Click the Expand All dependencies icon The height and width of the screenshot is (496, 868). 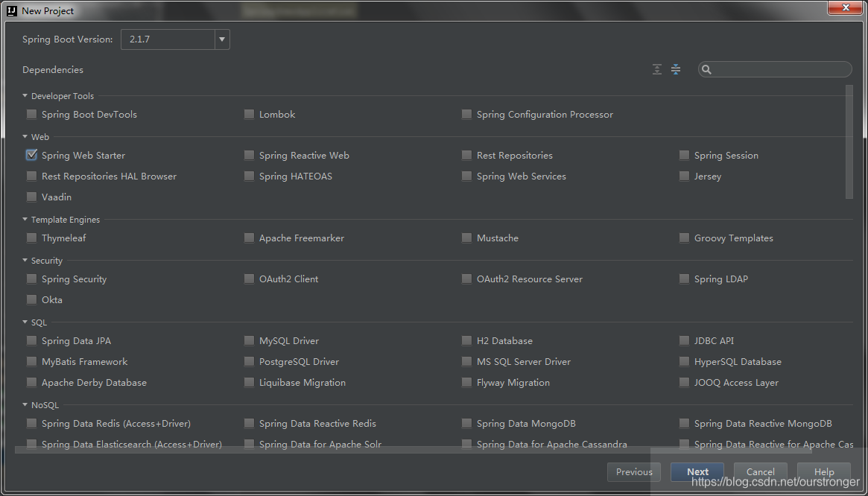657,69
